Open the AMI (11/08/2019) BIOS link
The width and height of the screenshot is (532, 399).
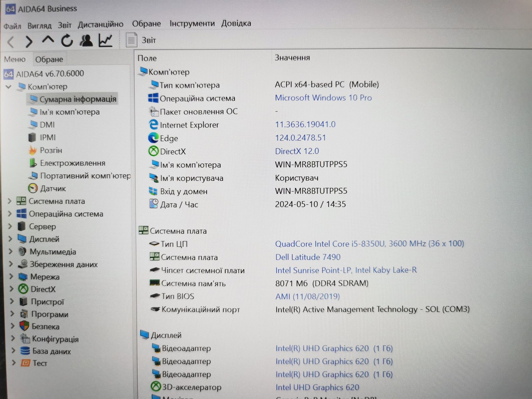pyautogui.click(x=307, y=296)
